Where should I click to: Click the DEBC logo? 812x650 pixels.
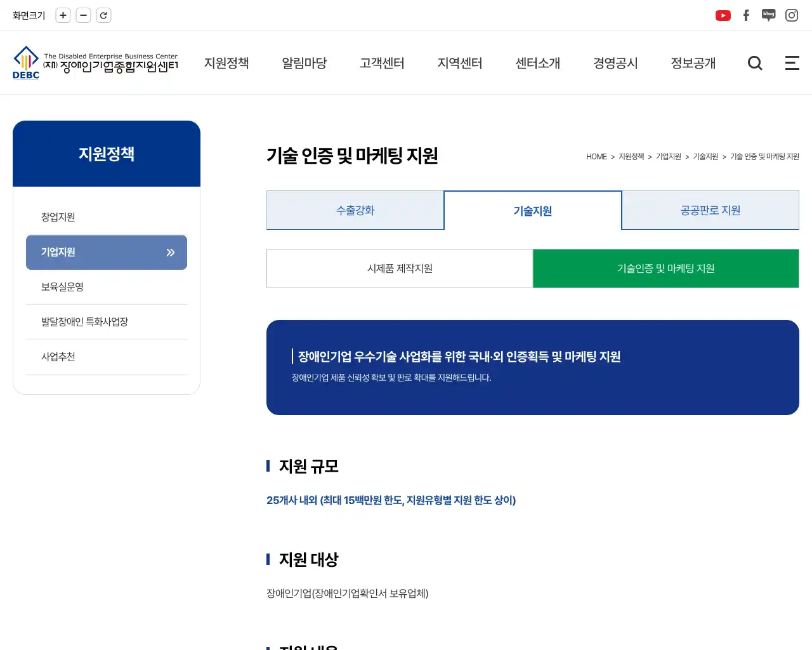pyautogui.click(x=95, y=63)
